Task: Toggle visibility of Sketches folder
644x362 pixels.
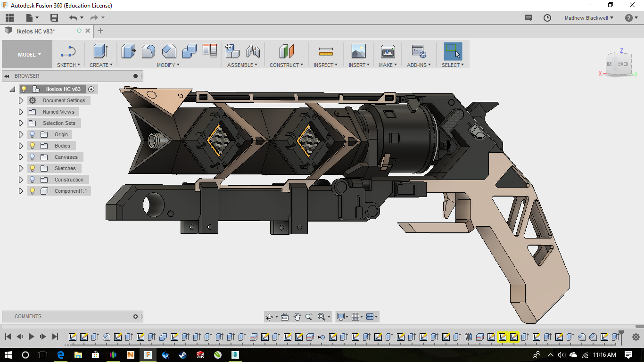Action: [x=33, y=168]
